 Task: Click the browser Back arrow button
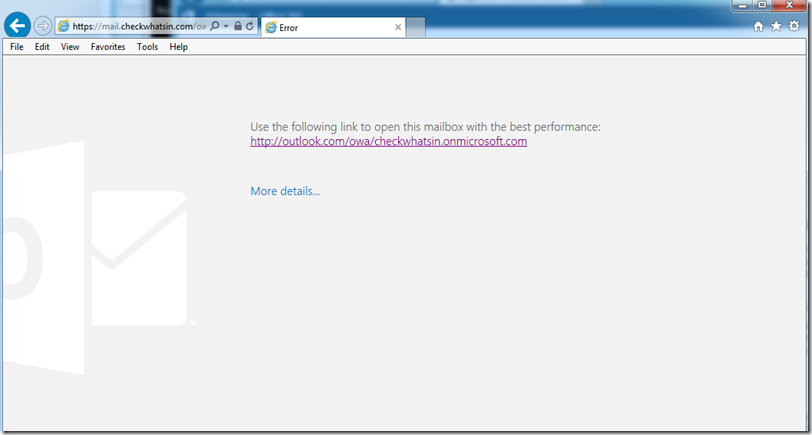click(x=18, y=25)
